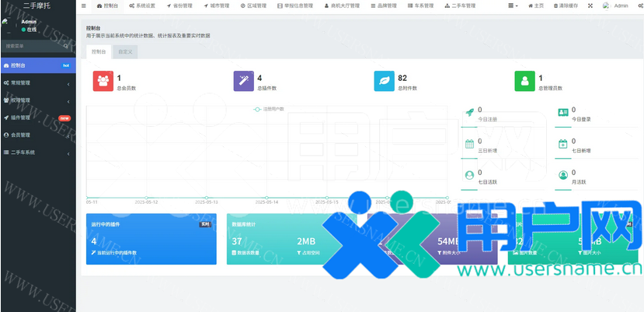Expand the 权限管理 sidebar menu
Image resolution: width=644 pixels, height=312 pixels.
[x=35, y=100]
